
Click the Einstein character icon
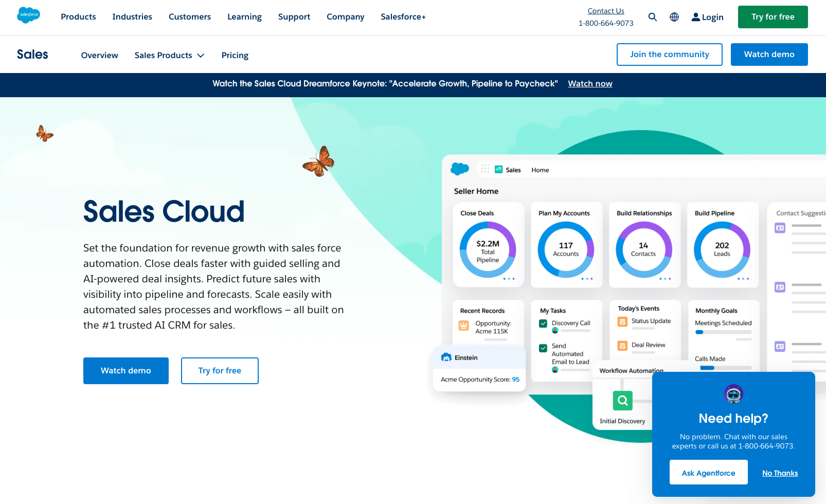click(x=446, y=357)
